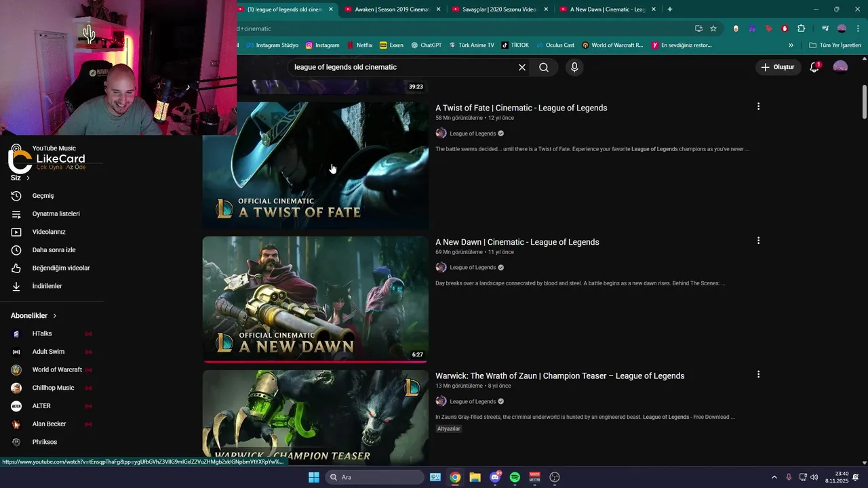Viewport: 868px width, 488px height.
Task: Show hidden system tray icons
Action: tap(774, 477)
